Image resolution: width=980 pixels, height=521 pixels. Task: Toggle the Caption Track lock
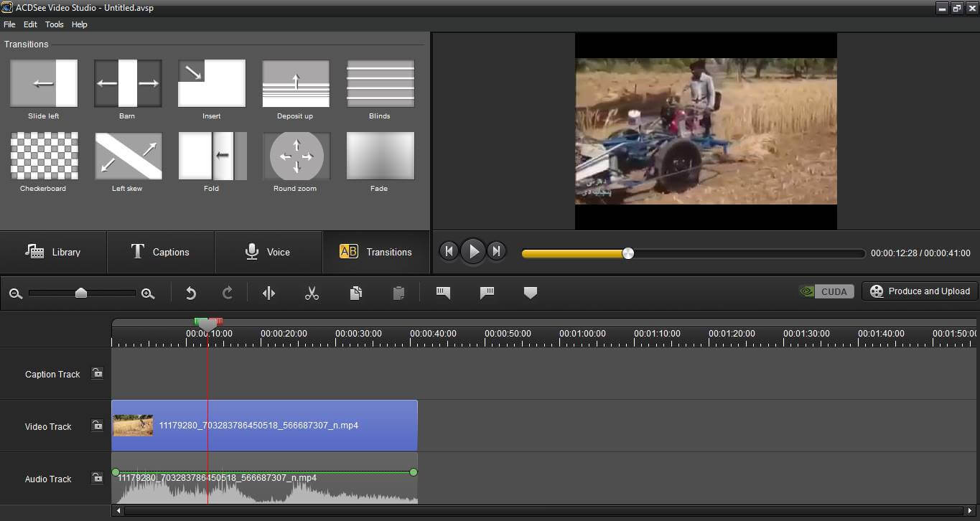[97, 373]
